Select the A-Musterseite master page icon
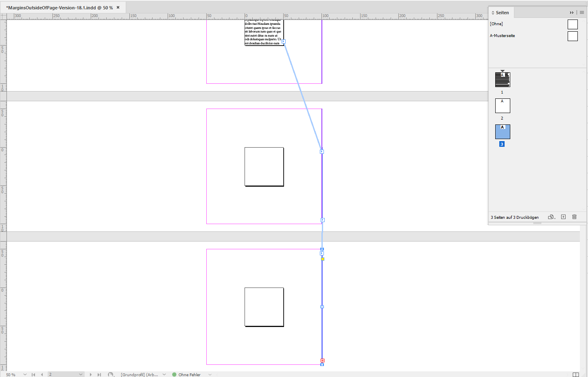Screen dimensions: 588x377 pos(573,36)
